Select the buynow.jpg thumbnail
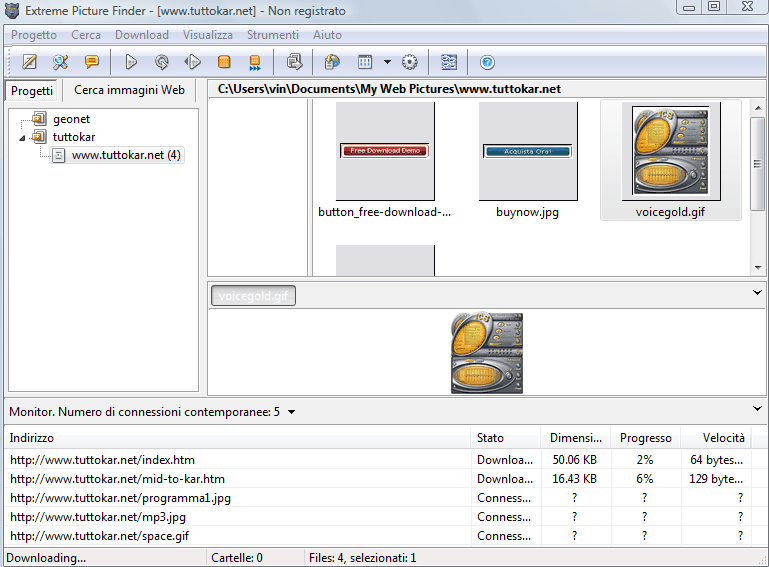This screenshot has height=567, width=769. pyautogui.click(x=527, y=158)
